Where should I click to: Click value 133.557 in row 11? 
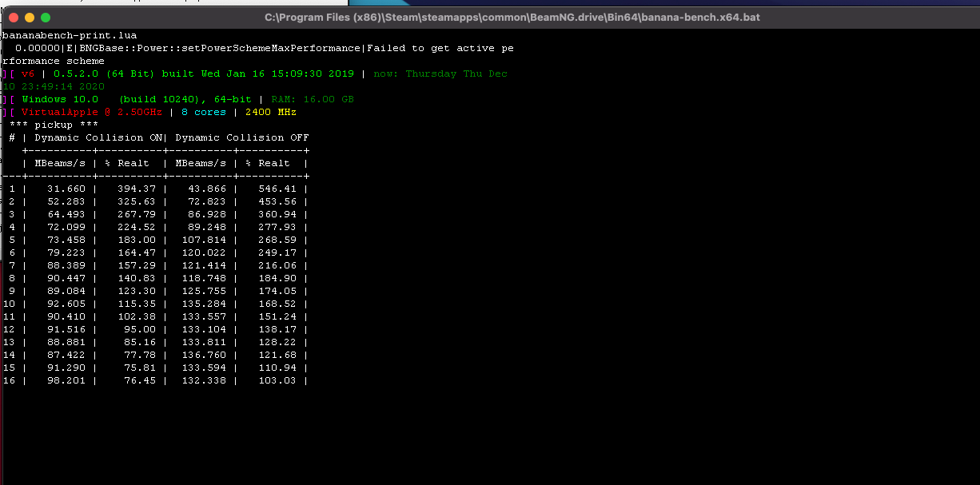coord(204,316)
